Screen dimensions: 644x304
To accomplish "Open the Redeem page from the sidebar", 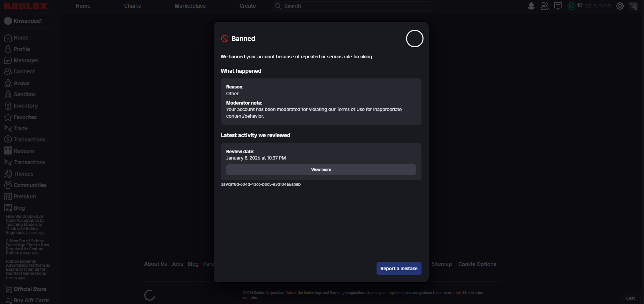I will tap(8, 150).
